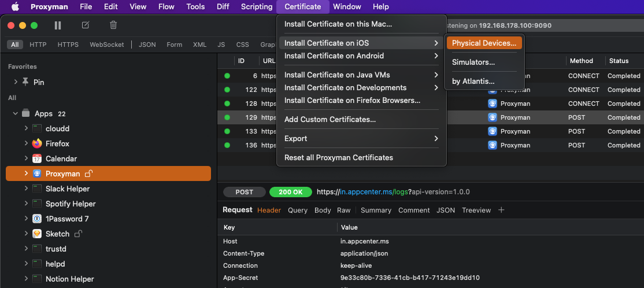Click the helpd terminal icon
This screenshot has height=288, width=644.
click(x=37, y=264)
